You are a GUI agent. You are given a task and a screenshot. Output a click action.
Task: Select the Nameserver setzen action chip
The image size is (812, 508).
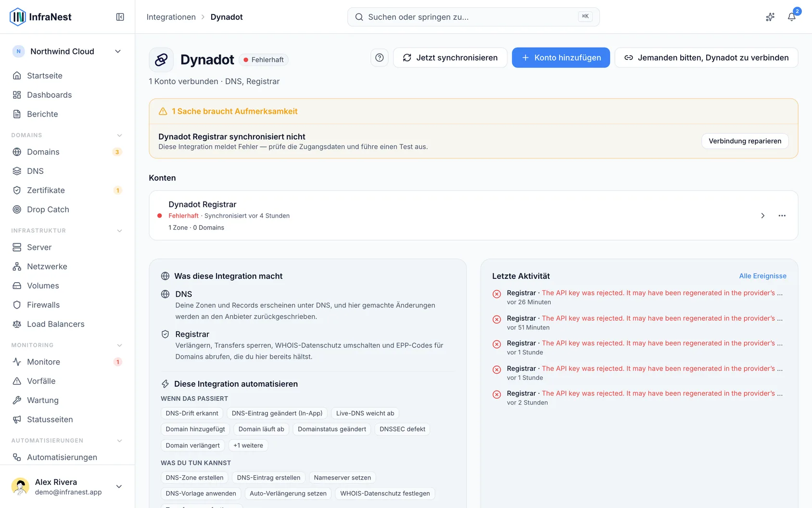coord(343,478)
